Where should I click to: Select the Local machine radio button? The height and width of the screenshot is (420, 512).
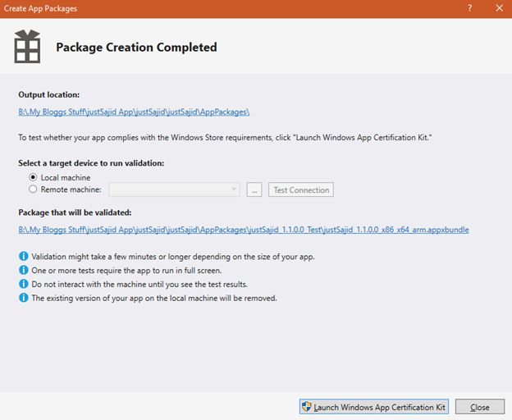tap(33, 177)
